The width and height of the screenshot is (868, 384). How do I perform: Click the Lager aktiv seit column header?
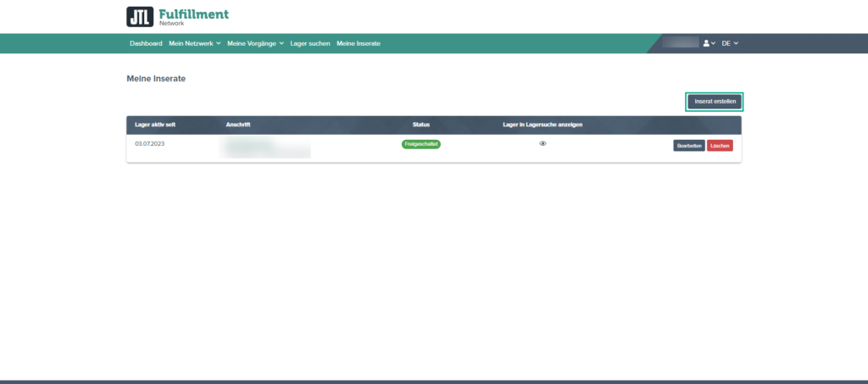coord(155,125)
